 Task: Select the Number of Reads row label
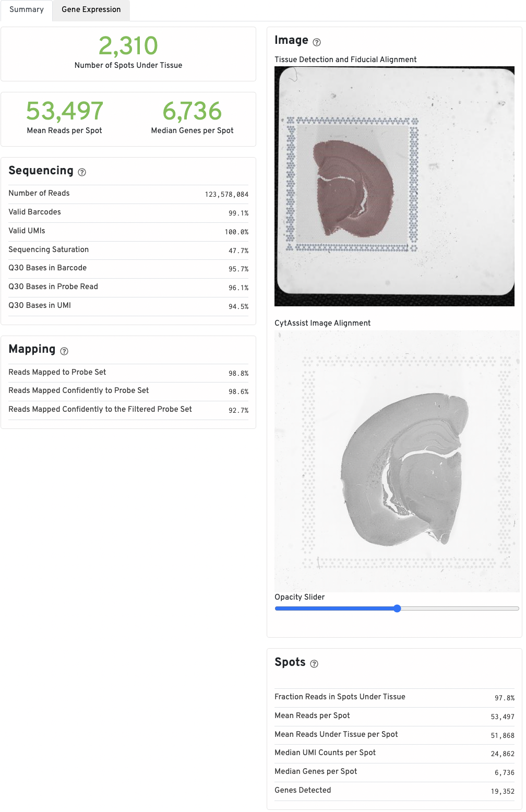pyautogui.click(x=39, y=193)
